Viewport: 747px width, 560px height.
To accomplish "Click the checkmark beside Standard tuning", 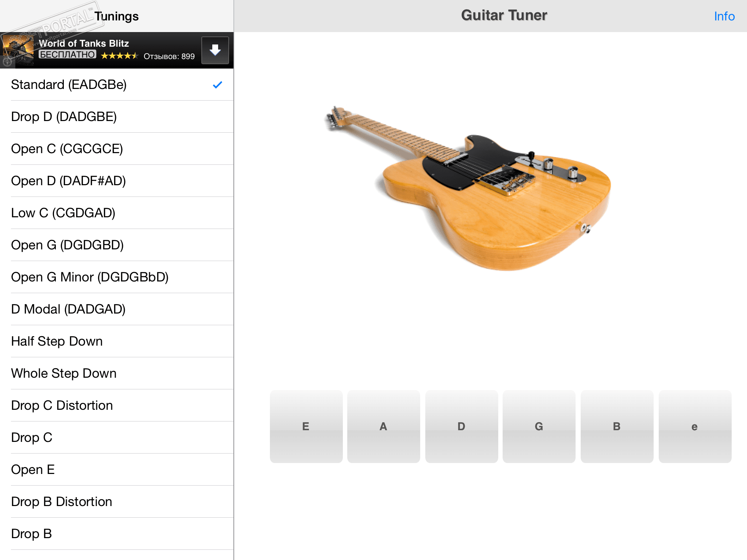I will (x=217, y=85).
